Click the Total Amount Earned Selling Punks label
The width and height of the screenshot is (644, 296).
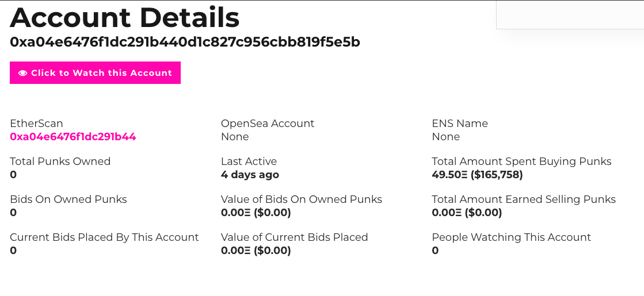click(524, 199)
